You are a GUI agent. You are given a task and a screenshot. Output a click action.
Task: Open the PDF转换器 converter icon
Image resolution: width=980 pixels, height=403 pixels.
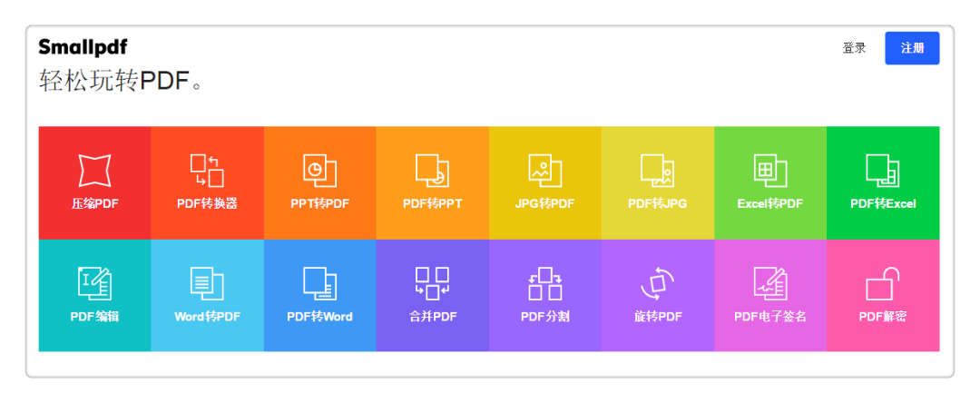pos(207,170)
